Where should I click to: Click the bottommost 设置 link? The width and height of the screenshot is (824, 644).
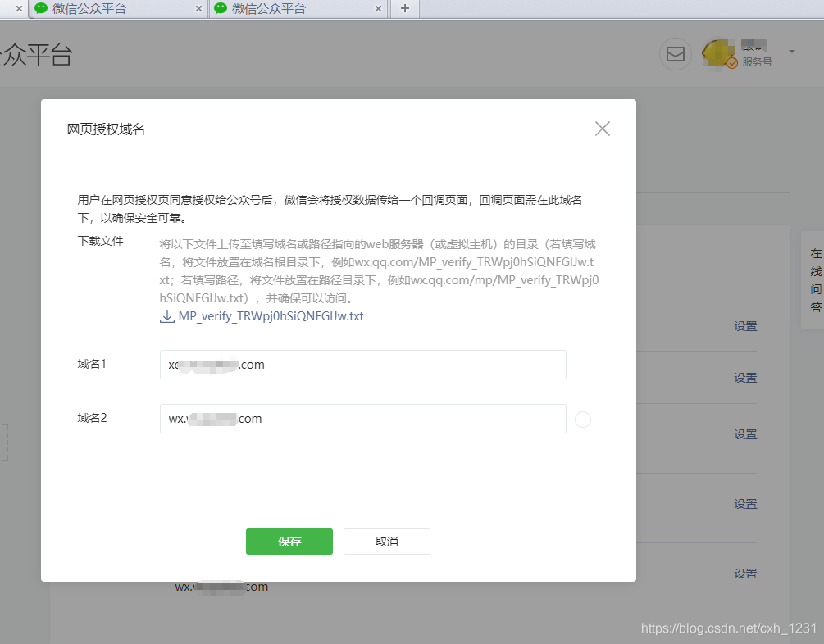tap(745, 574)
